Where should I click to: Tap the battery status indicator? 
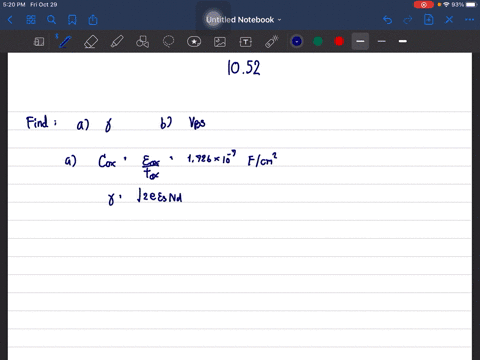coord(472,5)
